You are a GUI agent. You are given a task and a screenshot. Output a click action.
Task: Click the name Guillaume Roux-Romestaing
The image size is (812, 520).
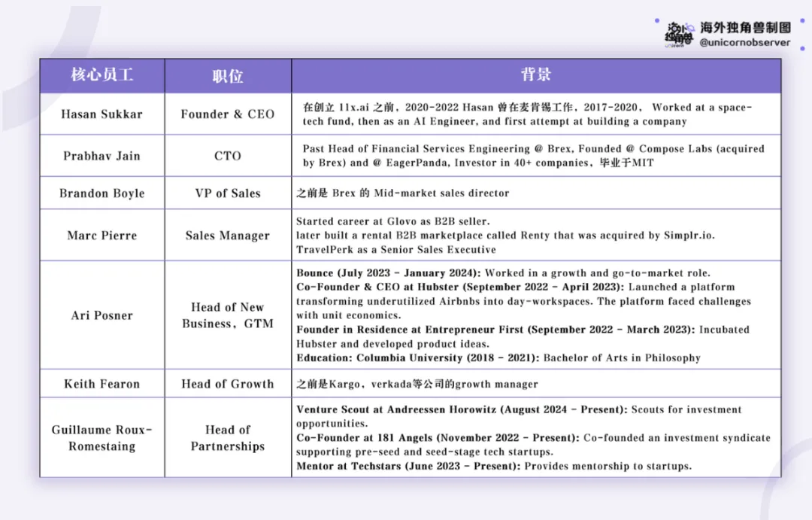coord(102,438)
